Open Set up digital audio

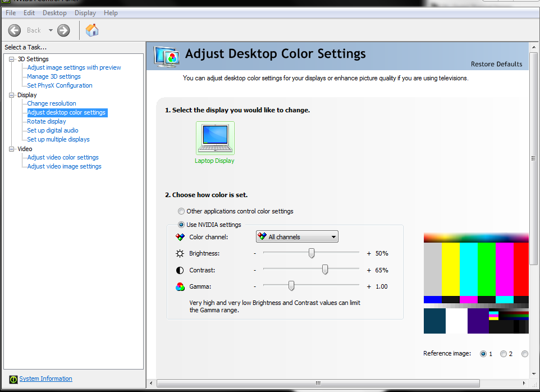coord(53,130)
